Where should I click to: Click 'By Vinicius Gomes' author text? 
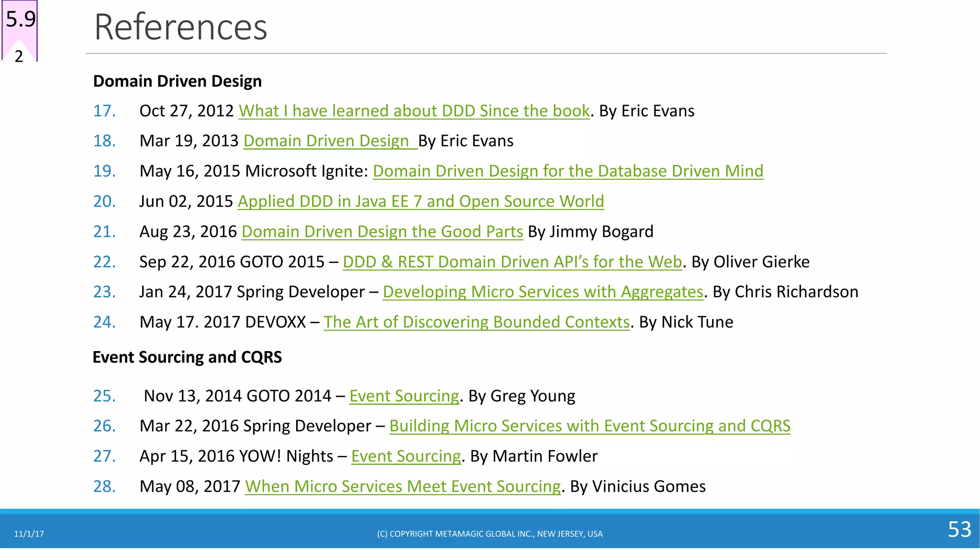coord(638,486)
